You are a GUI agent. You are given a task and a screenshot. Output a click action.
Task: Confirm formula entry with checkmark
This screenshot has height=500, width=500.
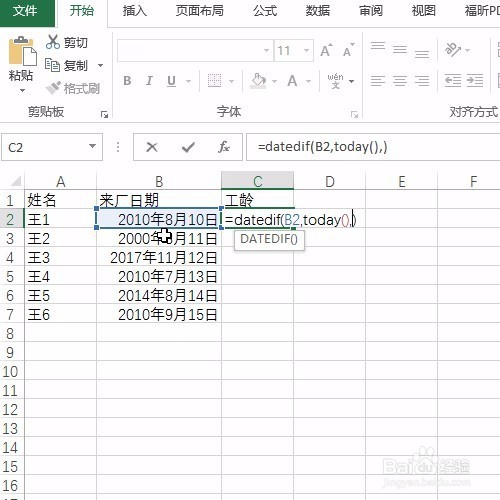[x=188, y=147]
